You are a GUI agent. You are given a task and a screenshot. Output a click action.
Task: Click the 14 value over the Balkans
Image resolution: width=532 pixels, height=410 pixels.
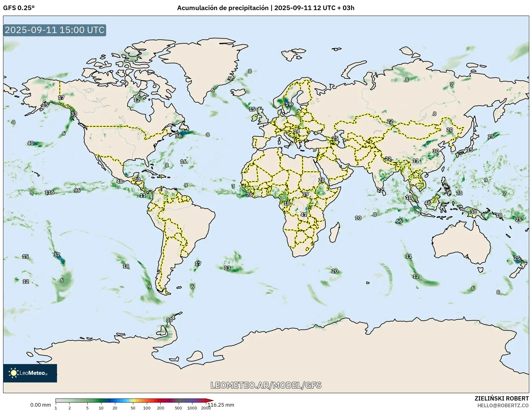[296, 131]
